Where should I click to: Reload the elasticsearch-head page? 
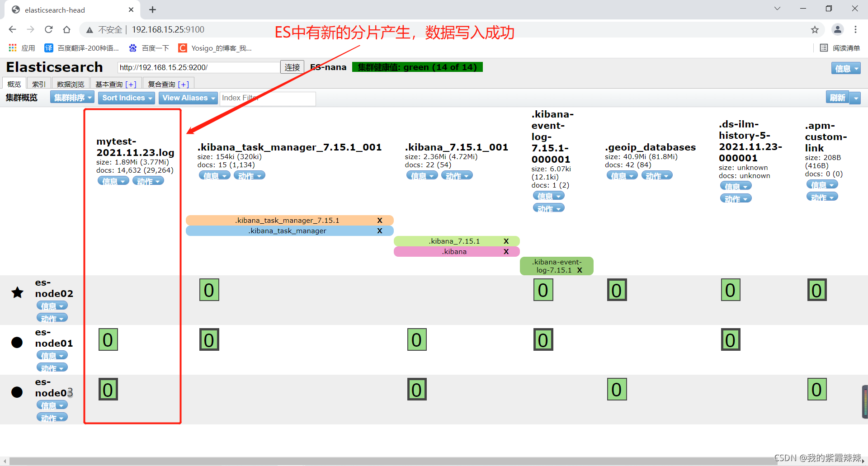point(48,29)
